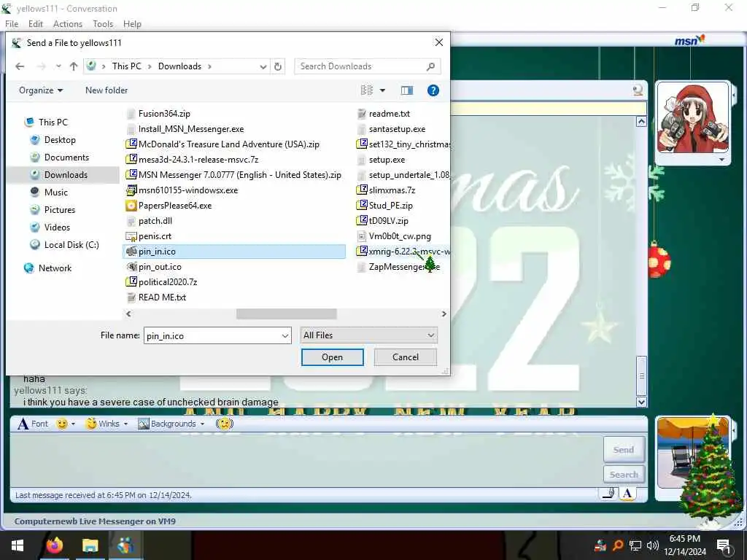Go up one folder level arrow
Screen dimensions: 747x560
(x=74, y=66)
